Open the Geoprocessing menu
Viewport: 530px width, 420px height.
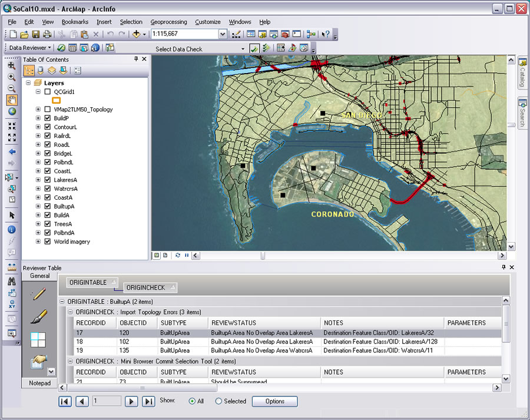168,22
